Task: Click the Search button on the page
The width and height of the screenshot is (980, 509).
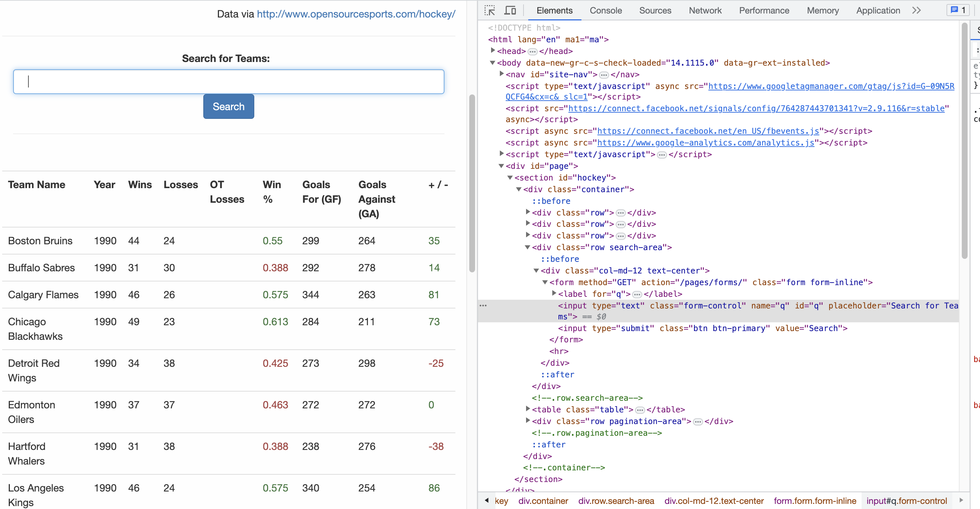Action: [228, 106]
